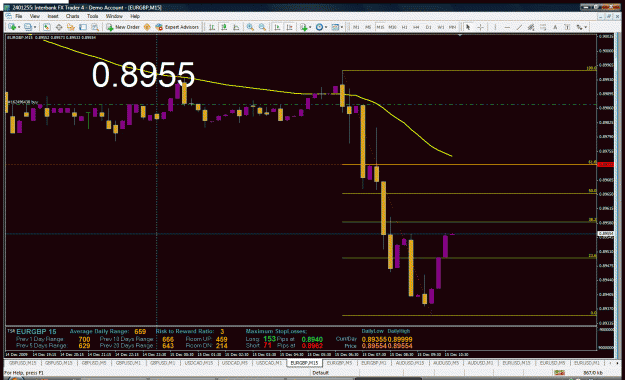This screenshot has height=380, width=625.
Task: Launch the MetaEditor icon
Action: 147,27
